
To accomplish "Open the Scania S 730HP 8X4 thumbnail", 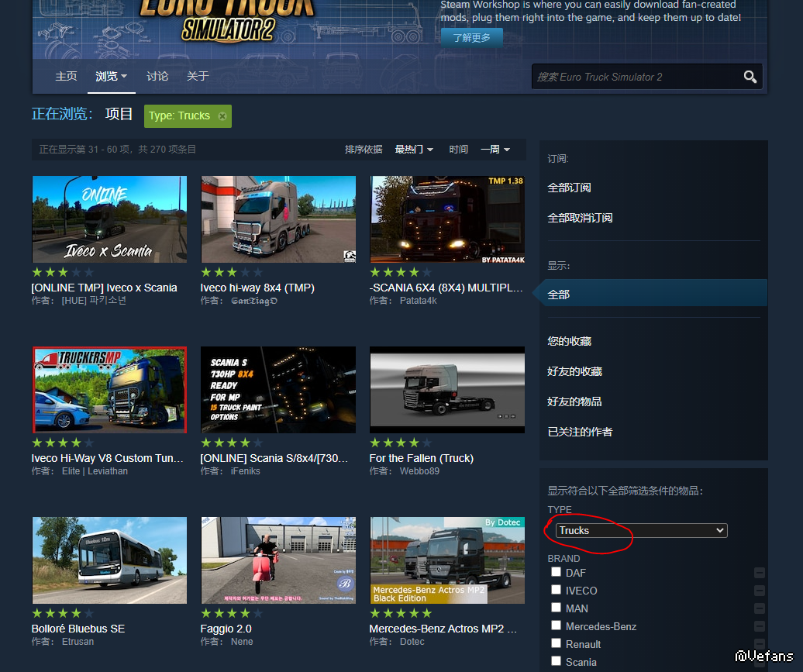I will pos(278,390).
